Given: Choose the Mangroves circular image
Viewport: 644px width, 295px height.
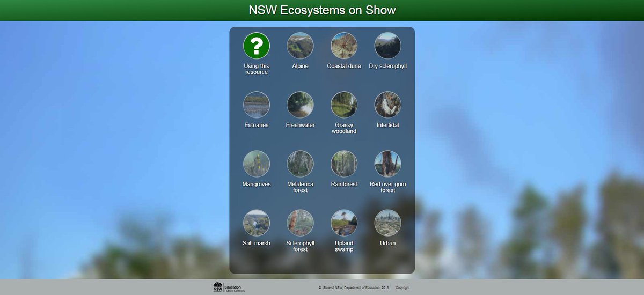Looking at the screenshot, I should (x=257, y=164).
